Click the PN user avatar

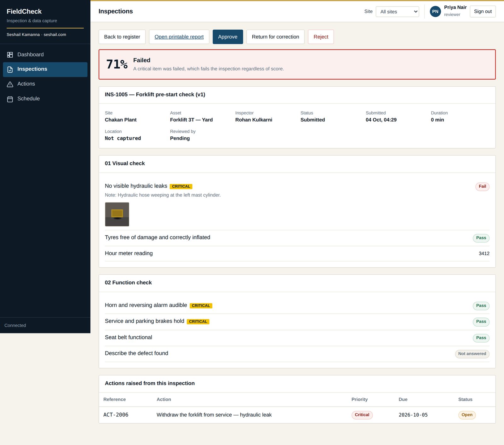[435, 12]
